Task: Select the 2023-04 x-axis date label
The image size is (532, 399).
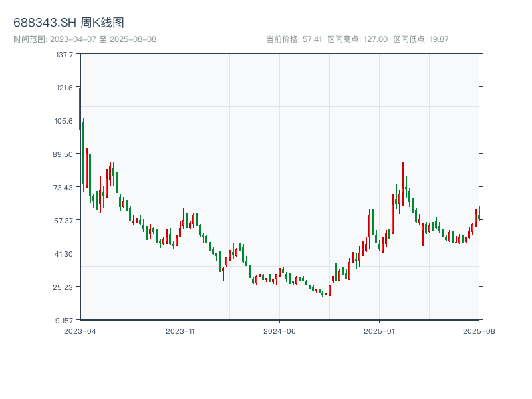Action: [x=80, y=331]
